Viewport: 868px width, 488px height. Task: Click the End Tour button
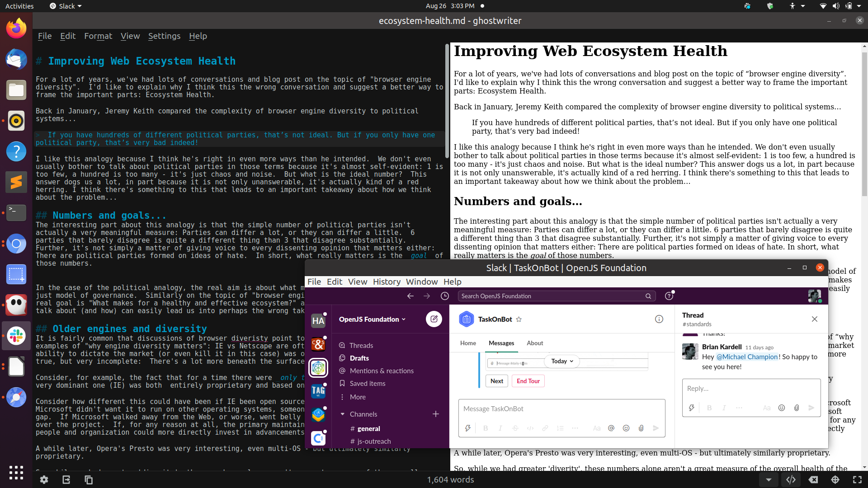click(528, 381)
